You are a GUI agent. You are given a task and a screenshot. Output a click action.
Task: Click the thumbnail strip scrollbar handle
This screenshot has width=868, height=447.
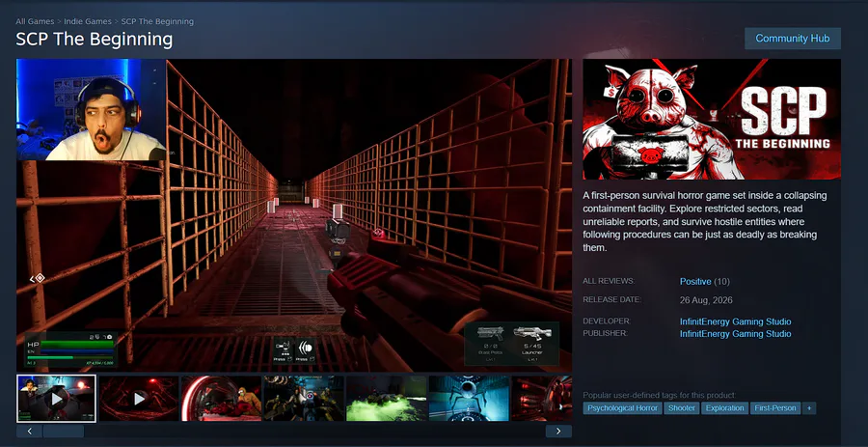tap(64, 431)
